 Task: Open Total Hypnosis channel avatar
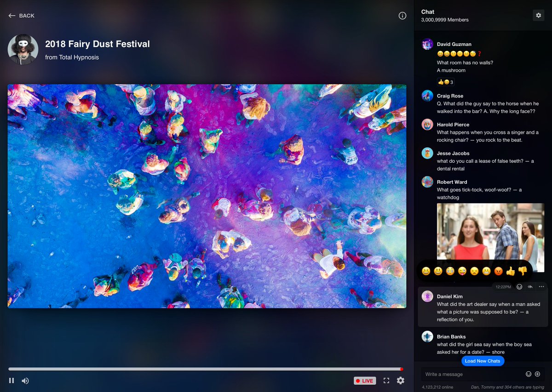tap(23, 49)
